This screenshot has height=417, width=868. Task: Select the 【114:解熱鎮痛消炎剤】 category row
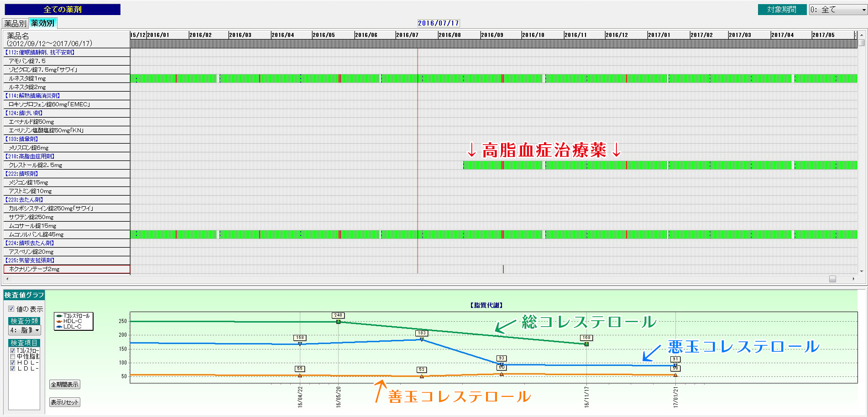(67, 96)
